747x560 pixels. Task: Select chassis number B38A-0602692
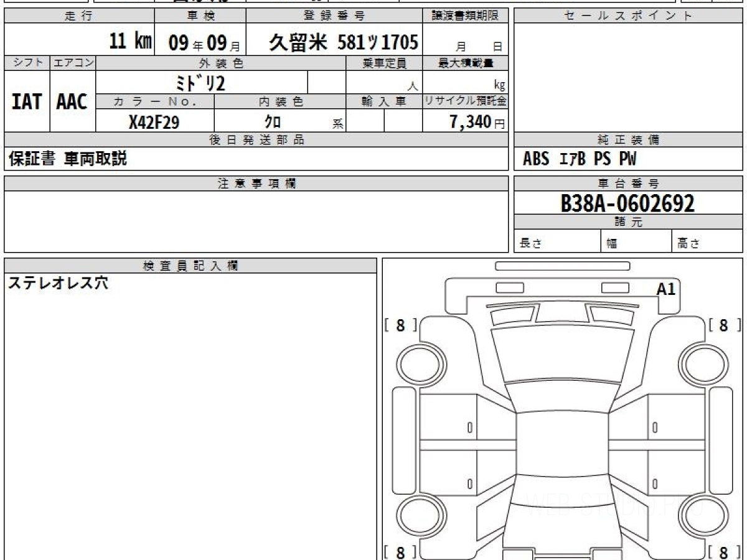627,203
